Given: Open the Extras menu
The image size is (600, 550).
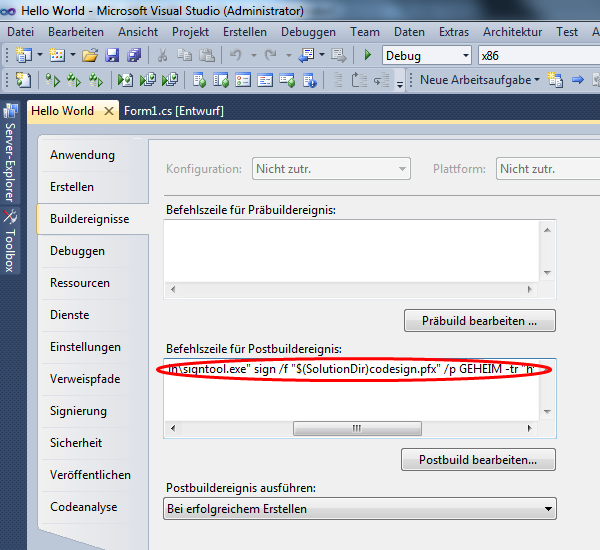Looking at the screenshot, I should click(x=454, y=32).
